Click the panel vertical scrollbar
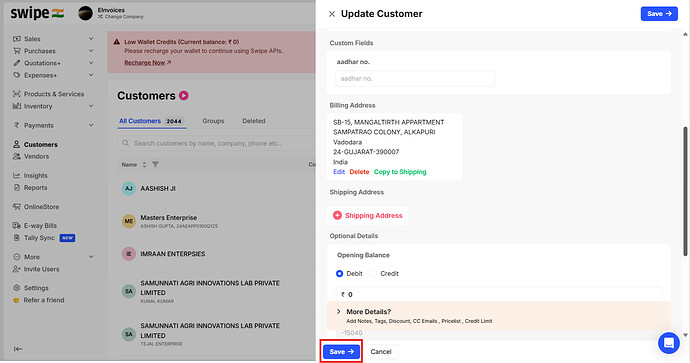Screen dimensions: 690x363 tap(685, 191)
